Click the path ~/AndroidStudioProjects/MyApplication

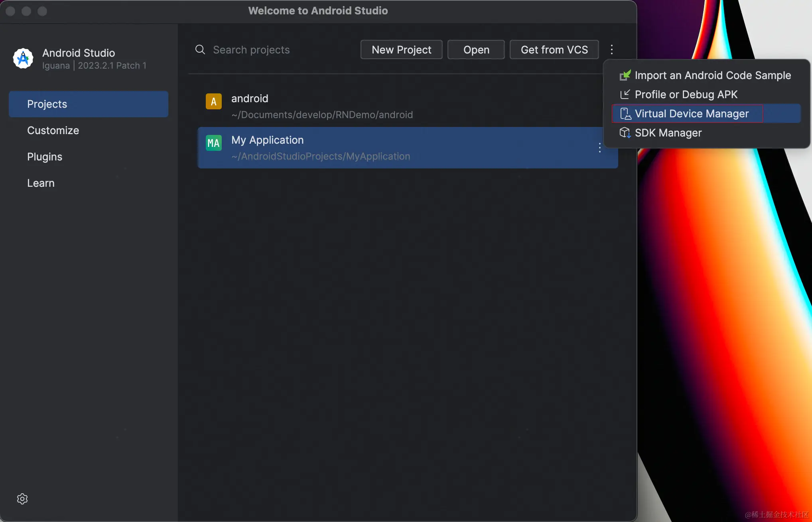coord(321,156)
